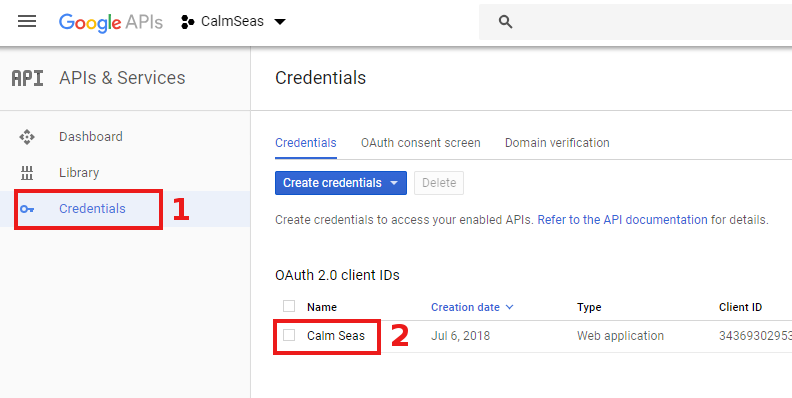This screenshot has width=792, height=398.
Task: Click the Dashboard sidebar icon
Action: pos(27,137)
